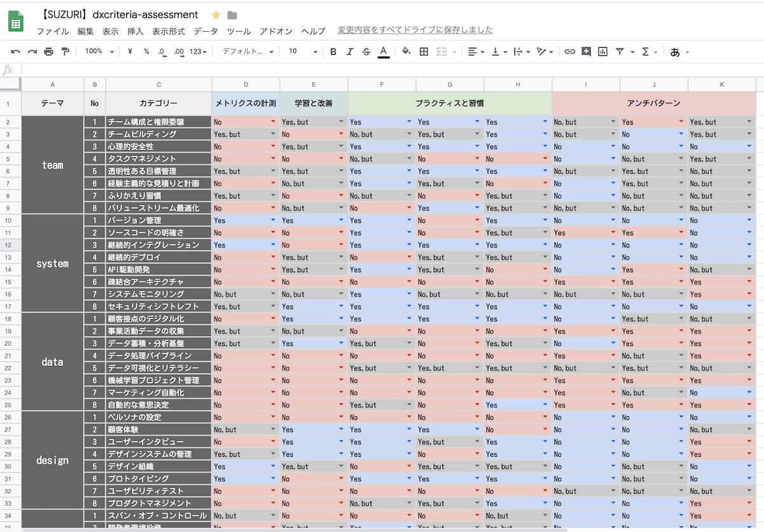Select the paint format roller tool
Image resolution: width=764 pixels, height=532 pixels.
coord(65,52)
